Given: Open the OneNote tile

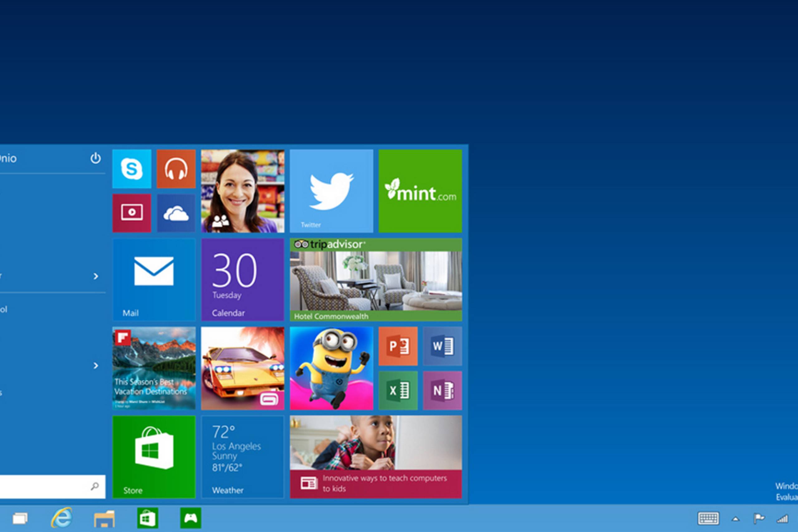Looking at the screenshot, I should (442, 390).
